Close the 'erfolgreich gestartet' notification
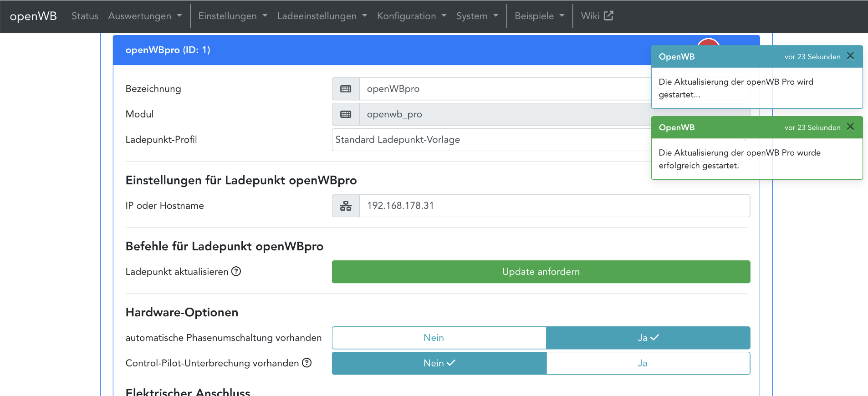This screenshot has width=868, height=396. point(850,127)
